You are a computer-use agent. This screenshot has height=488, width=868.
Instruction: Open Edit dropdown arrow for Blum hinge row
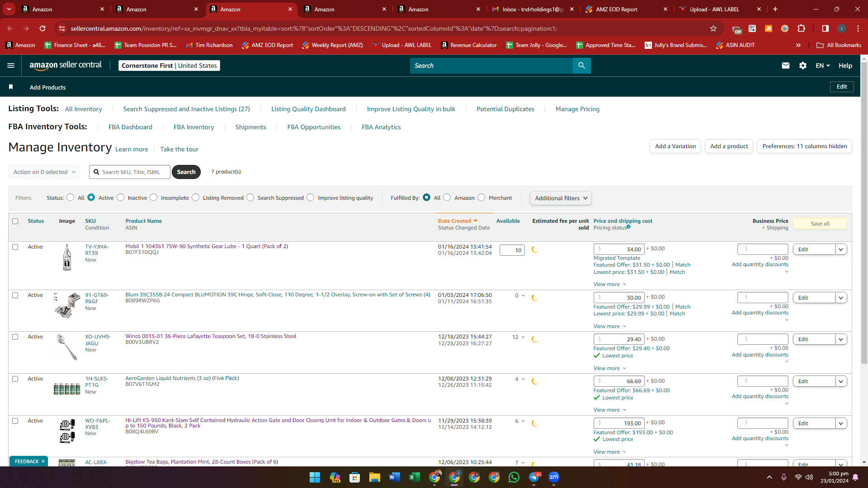(x=841, y=298)
